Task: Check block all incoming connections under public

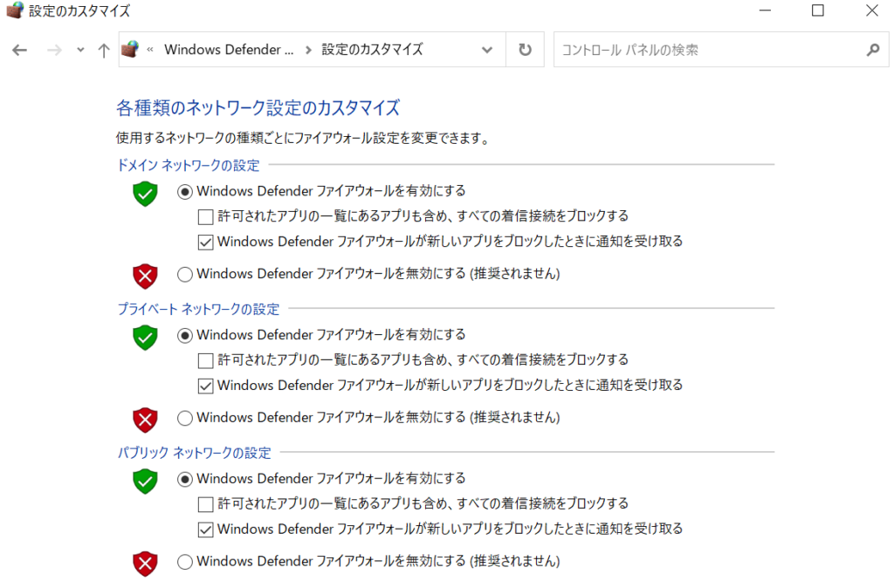Action: click(x=205, y=503)
